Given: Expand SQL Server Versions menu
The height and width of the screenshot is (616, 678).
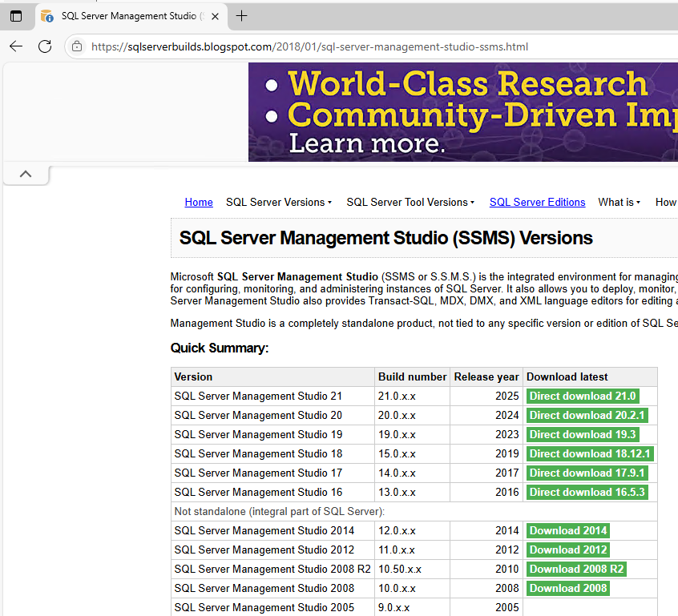Looking at the screenshot, I should pyautogui.click(x=278, y=203).
